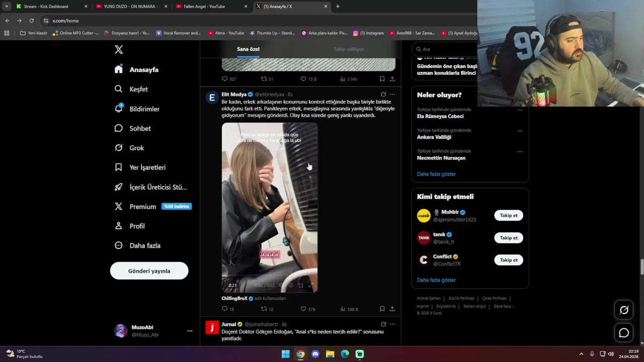
Task: Share the top post
Action: point(392,79)
